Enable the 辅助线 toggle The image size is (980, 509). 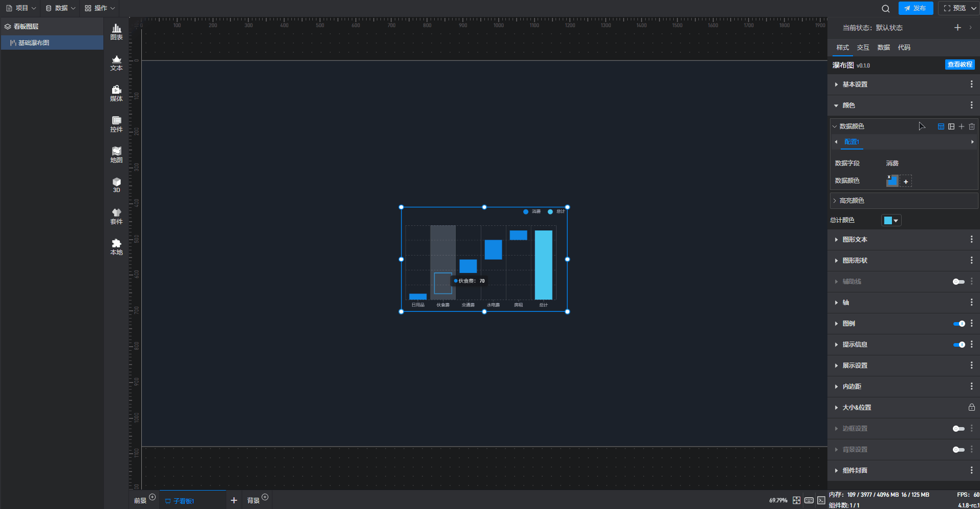tap(958, 282)
